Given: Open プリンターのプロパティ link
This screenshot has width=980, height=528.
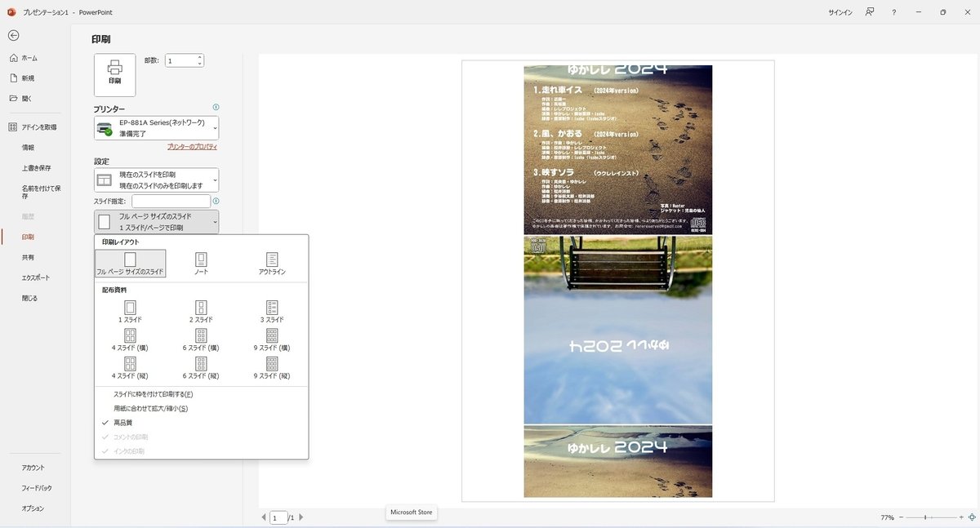Looking at the screenshot, I should pyautogui.click(x=192, y=146).
